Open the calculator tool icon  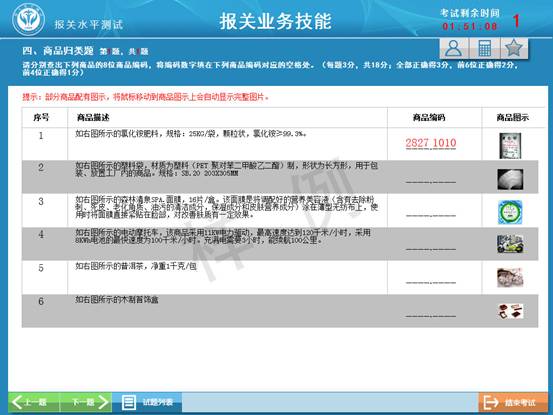(x=485, y=48)
